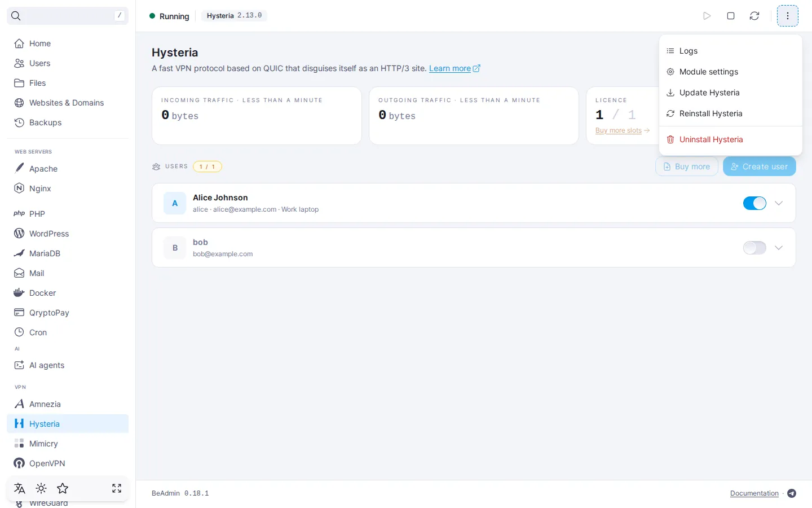
Task: Open Logs from the menu
Action: [x=731, y=51]
